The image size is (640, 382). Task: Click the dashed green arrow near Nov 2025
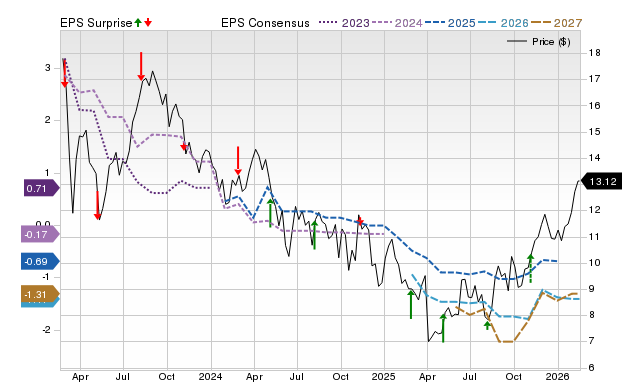530,268
